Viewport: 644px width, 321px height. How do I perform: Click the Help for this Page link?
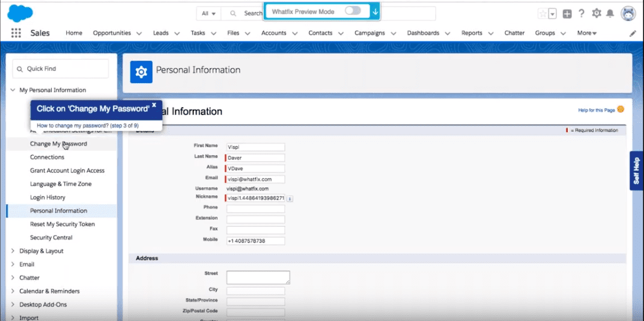(x=597, y=110)
